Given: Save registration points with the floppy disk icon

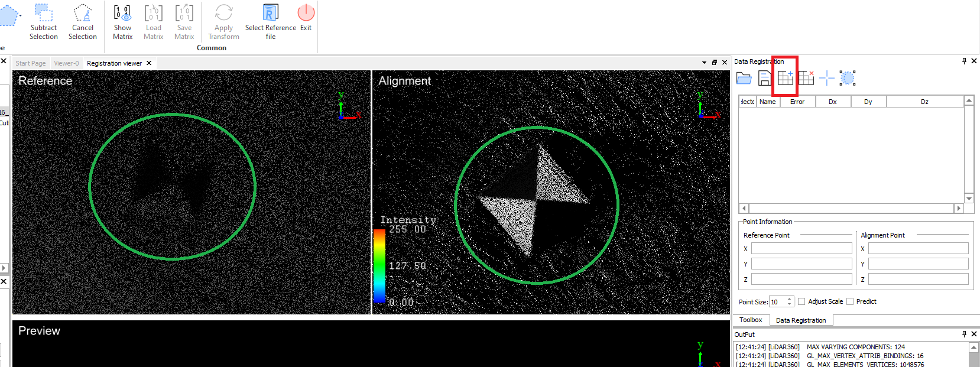Looking at the screenshot, I should point(764,78).
